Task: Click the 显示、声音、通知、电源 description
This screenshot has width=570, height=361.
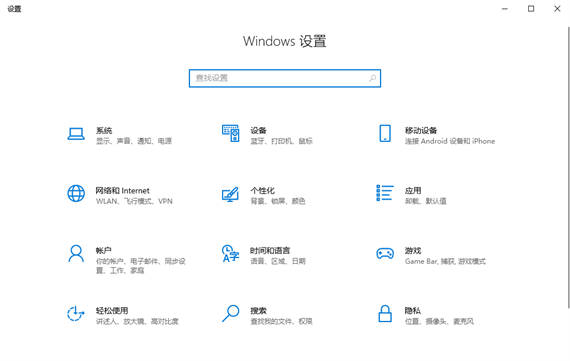Action: tap(134, 141)
